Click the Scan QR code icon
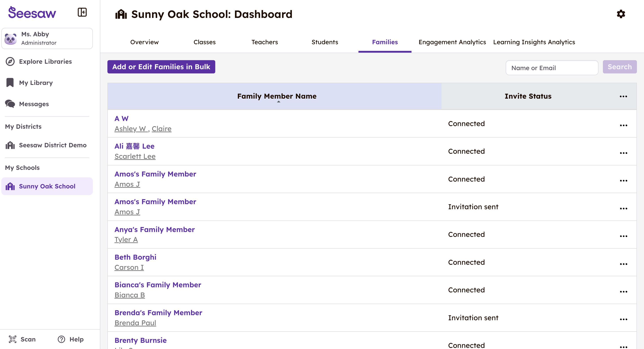Viewport: 644px width, 349px height. [x=13, y=339]
